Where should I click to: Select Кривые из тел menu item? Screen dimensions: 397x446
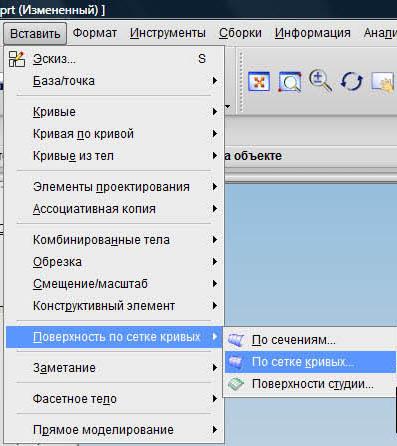click(x=114, y=156)
